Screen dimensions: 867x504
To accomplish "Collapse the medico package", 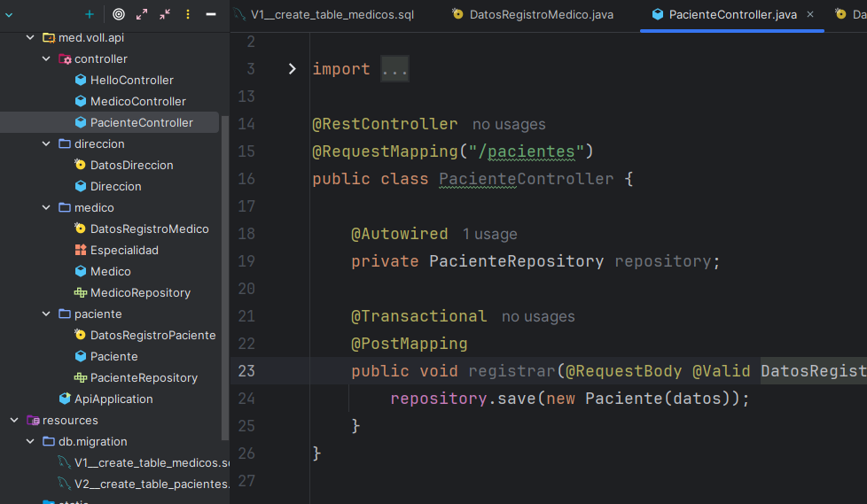I will click(46, 207).
